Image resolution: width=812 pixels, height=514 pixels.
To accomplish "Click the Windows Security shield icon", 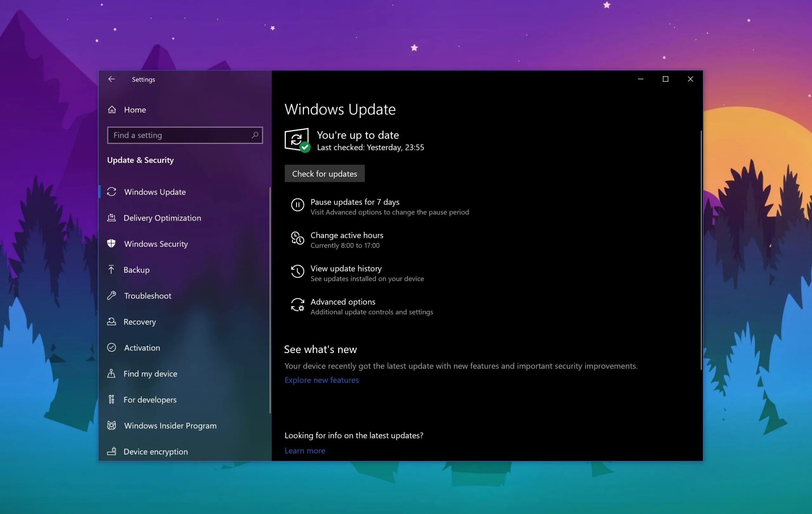I will pos(111,244).
